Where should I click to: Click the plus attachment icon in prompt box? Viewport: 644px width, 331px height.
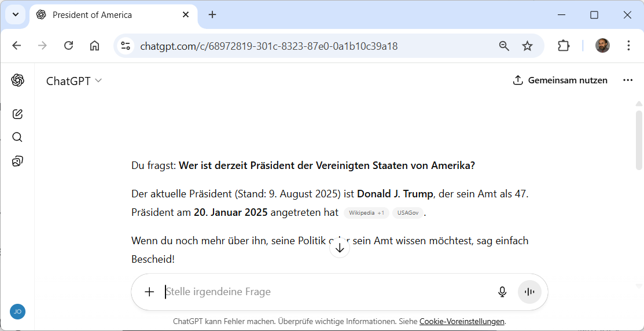(149, 292)
